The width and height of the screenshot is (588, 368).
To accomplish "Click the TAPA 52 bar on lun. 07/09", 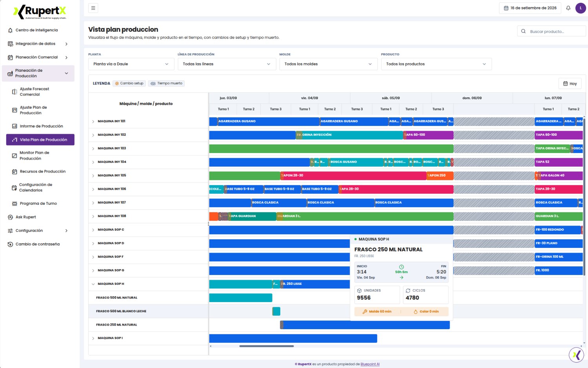I will click(x=559, y=162).
